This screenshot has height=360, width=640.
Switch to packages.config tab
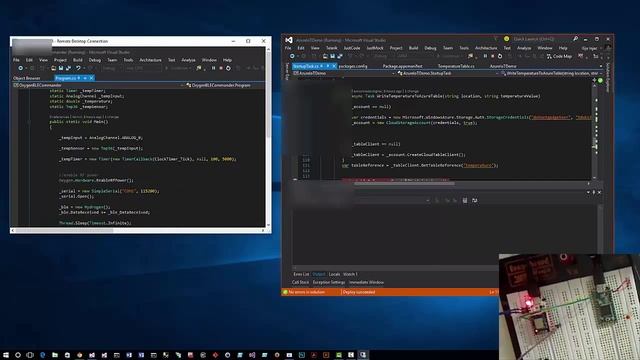353,66
